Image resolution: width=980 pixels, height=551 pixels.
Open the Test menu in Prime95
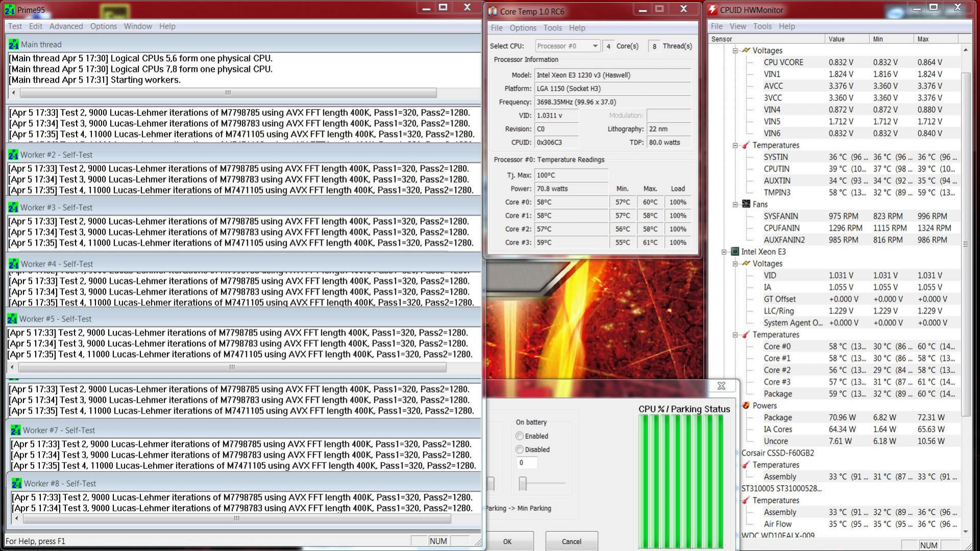(x=15, y=27)
